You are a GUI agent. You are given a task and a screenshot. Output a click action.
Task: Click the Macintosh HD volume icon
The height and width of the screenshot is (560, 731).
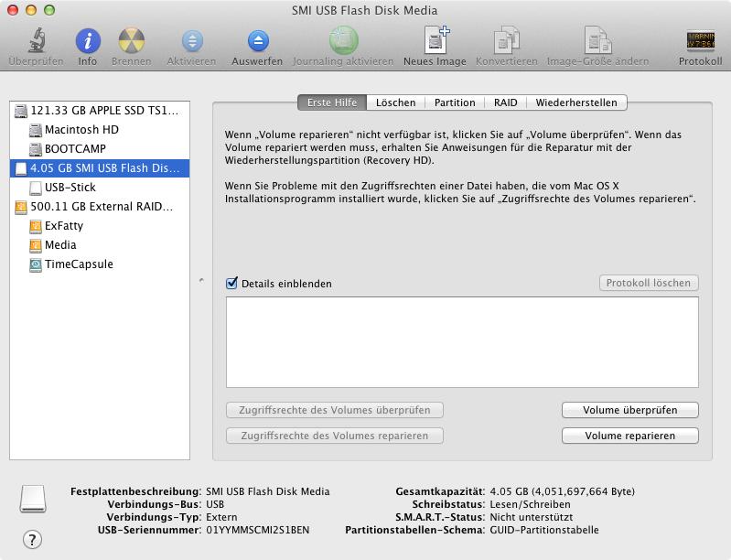click(36, 130)
